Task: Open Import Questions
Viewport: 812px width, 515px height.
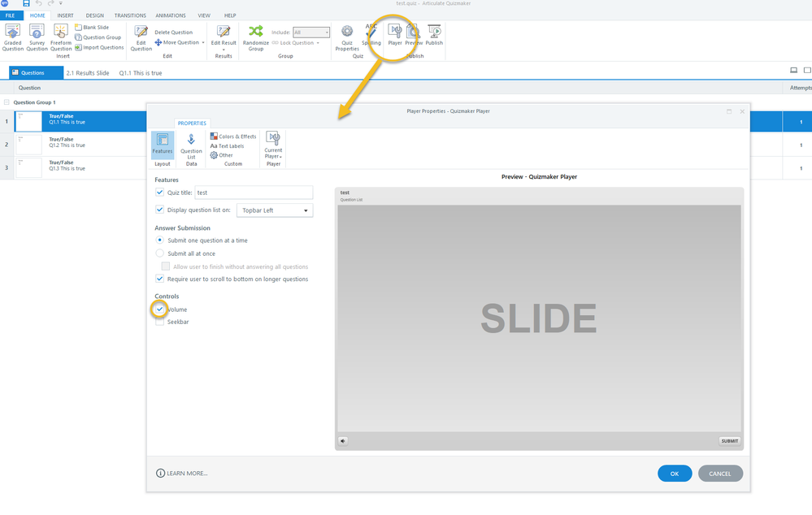Action: [x=99, y=47]
